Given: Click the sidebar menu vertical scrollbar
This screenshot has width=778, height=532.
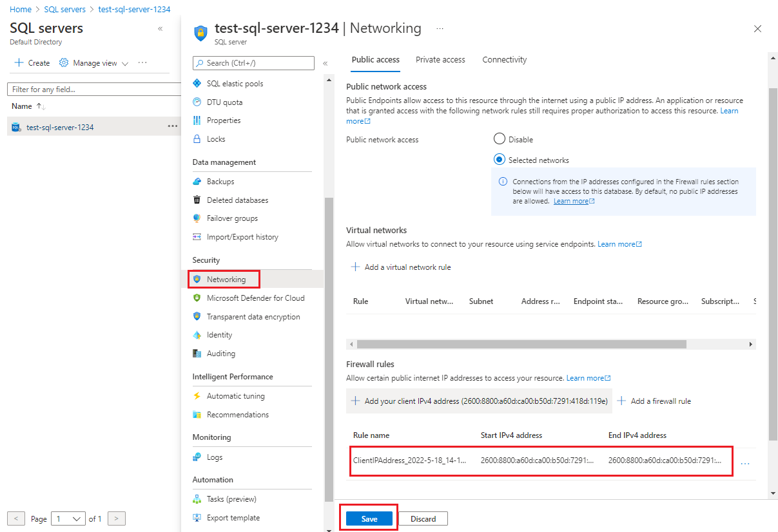Looking at the screenshot, I should pos(329,350).
